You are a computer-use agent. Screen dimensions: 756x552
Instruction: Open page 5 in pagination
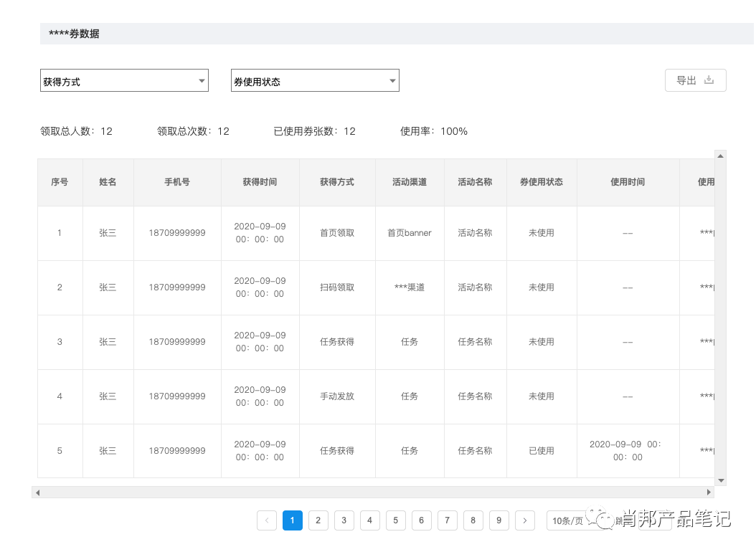(395, 520)
